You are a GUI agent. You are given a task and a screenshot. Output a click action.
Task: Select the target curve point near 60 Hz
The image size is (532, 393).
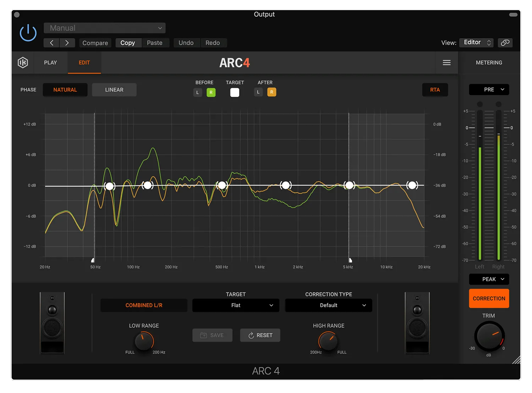point(110,186)
